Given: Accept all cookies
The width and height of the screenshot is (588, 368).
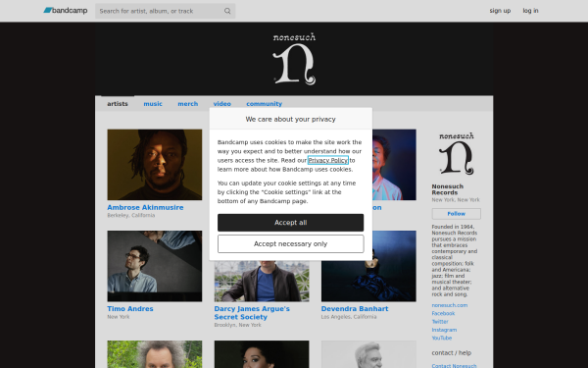Looking at the screenshot, I should pyautogui.click(x=291, y=223).
